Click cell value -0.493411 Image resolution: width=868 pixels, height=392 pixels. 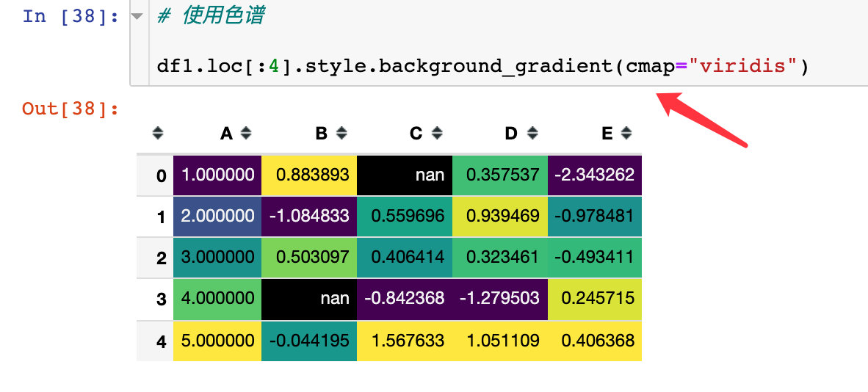point(595,258)
